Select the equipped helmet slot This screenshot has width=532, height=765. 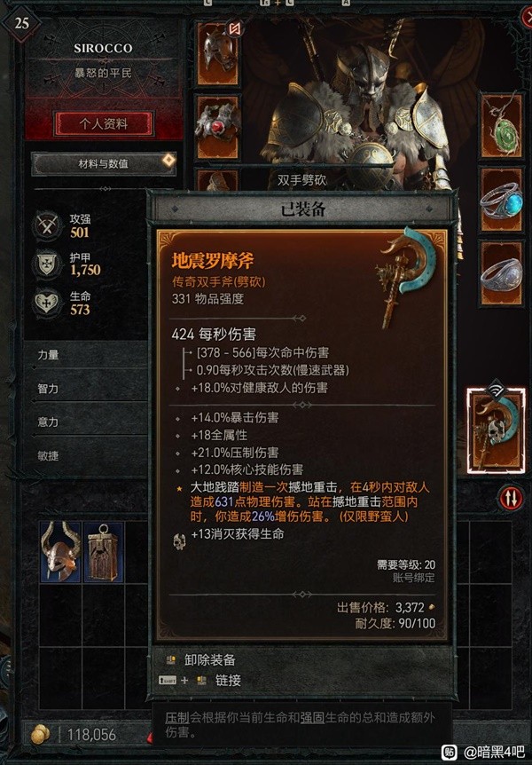(x=217, y=52)
